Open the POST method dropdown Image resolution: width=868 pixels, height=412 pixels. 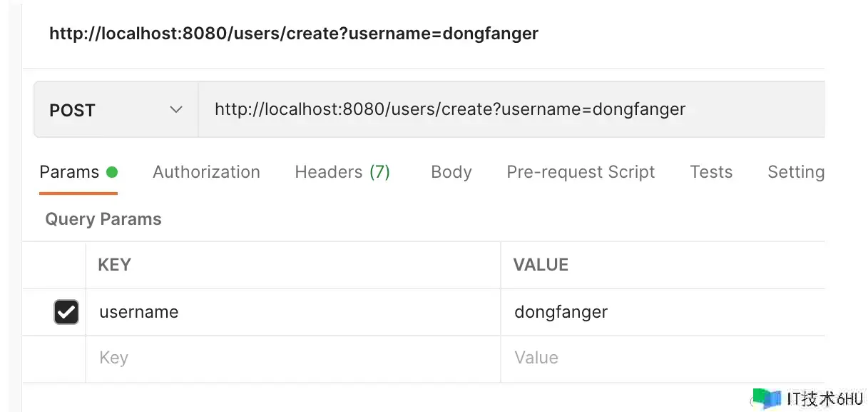pos(116,110)
